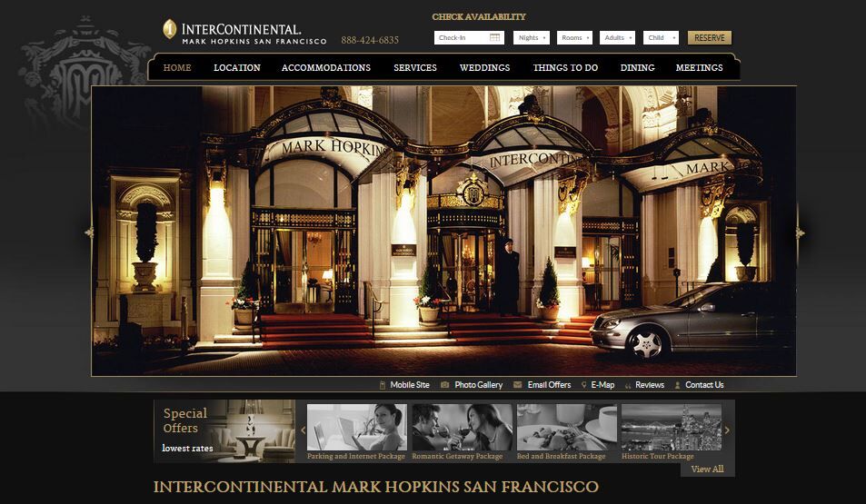Click the Special Offers lowest rates banner
Viewport: 866px width, 504px height.
[x=224, y=431]
